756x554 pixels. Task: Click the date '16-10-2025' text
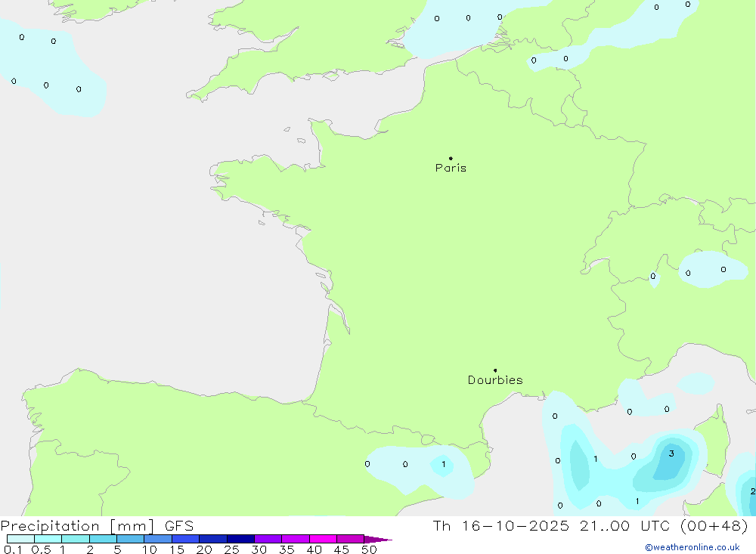(x=516, y=526)
